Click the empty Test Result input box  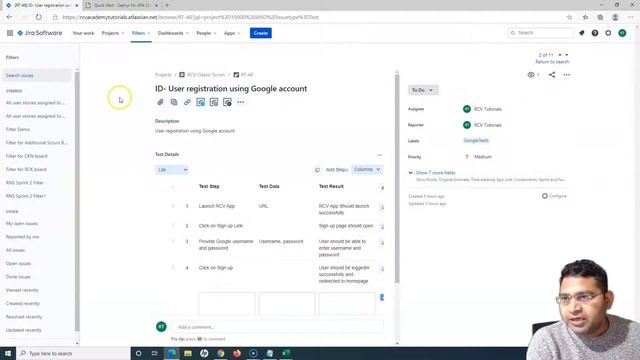click(347, 304)
